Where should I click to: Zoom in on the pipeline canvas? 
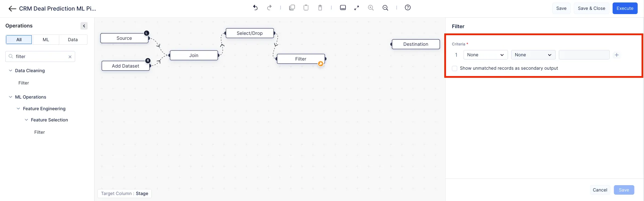coord(371,8)
